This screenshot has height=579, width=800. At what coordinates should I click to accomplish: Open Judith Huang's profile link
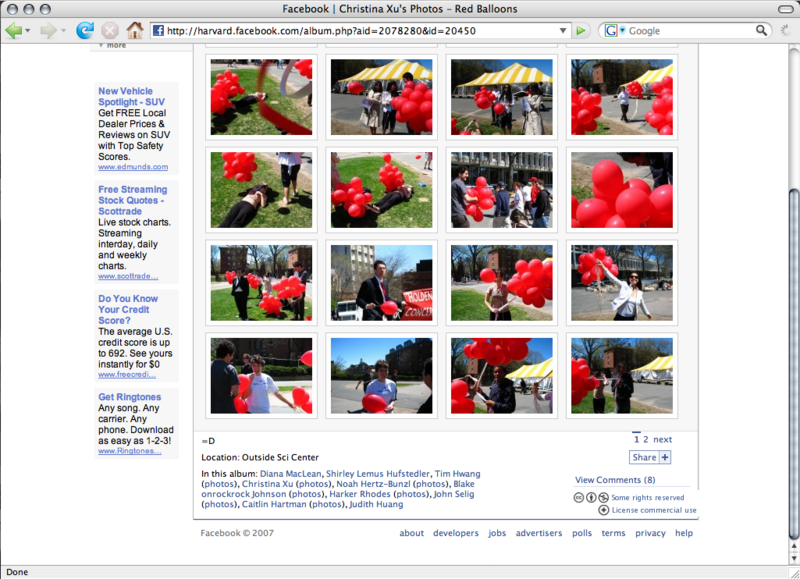coord(376,504)
